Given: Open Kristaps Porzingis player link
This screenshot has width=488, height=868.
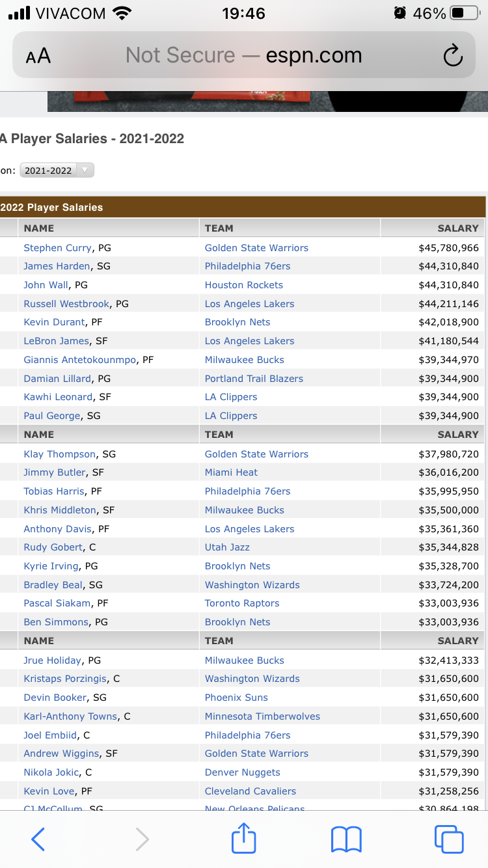Looking at the screenshot, I should pyautogui.click(x=65, y=679).
